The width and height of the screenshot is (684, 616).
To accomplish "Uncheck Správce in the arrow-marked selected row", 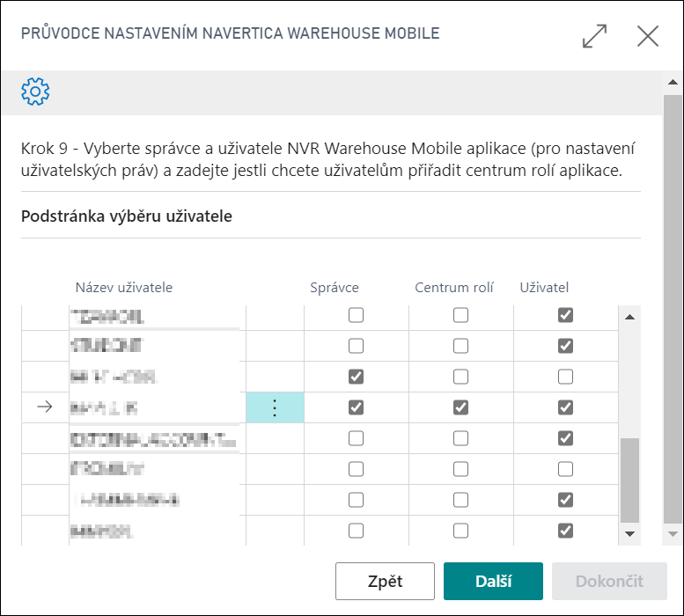I will click(x=356, y=407).
